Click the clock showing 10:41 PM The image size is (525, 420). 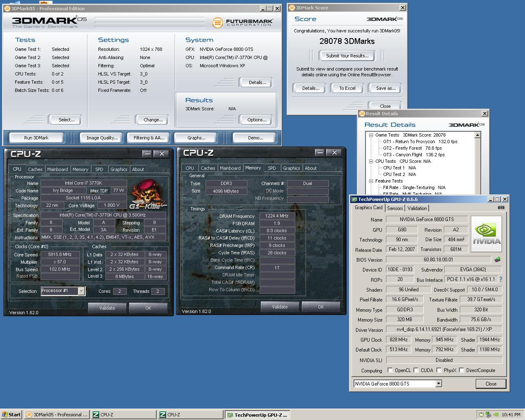tap(511, 415)
